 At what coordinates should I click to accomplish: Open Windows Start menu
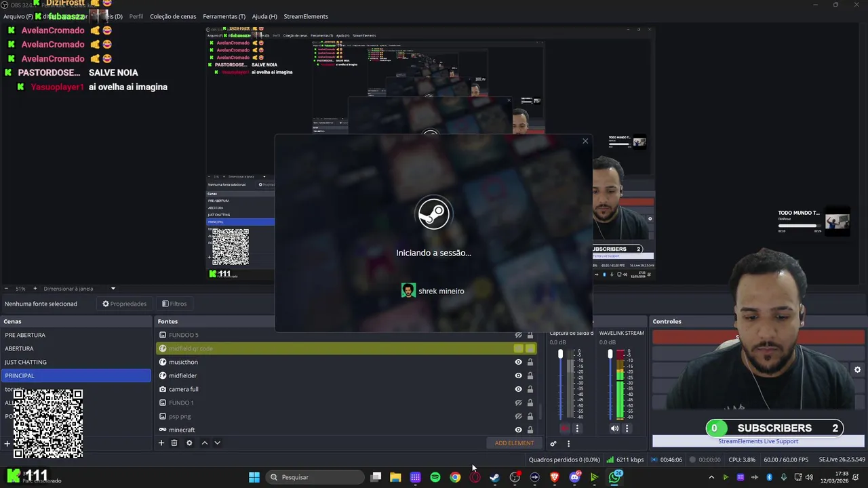[254, 477]
